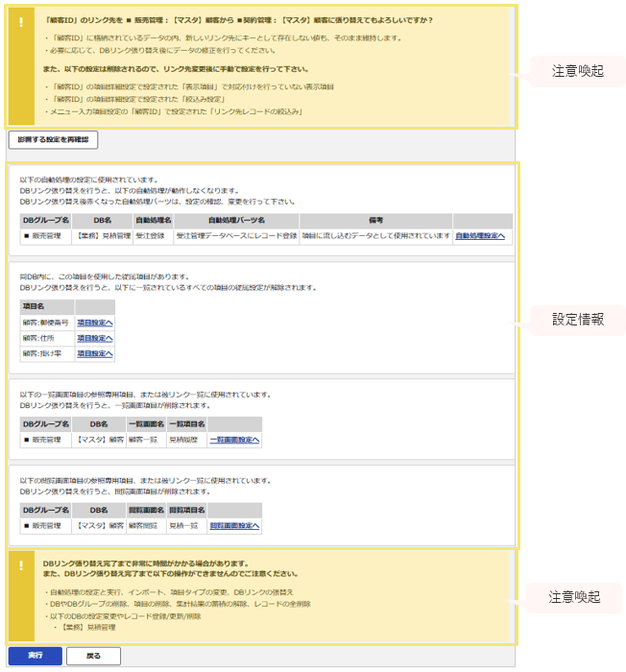
Task: Click the 戻る button
Action: pos(93,656)
